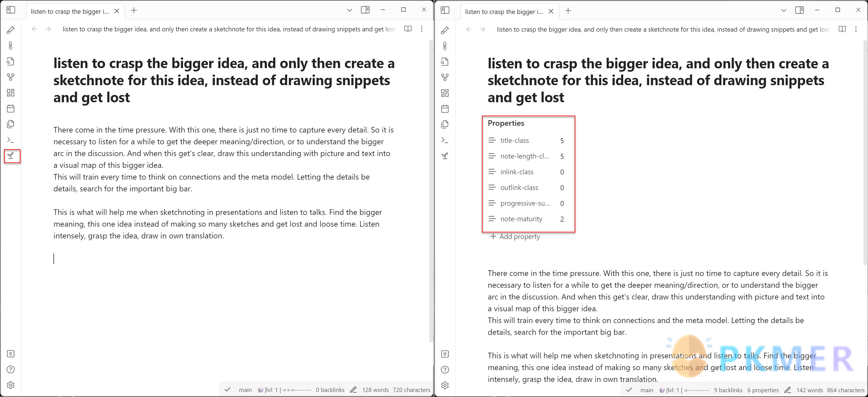Image resolution: width=868 pixels, height=397 pixels.
Task: Navigate back in the left window
Action: [x=34, y=29]
